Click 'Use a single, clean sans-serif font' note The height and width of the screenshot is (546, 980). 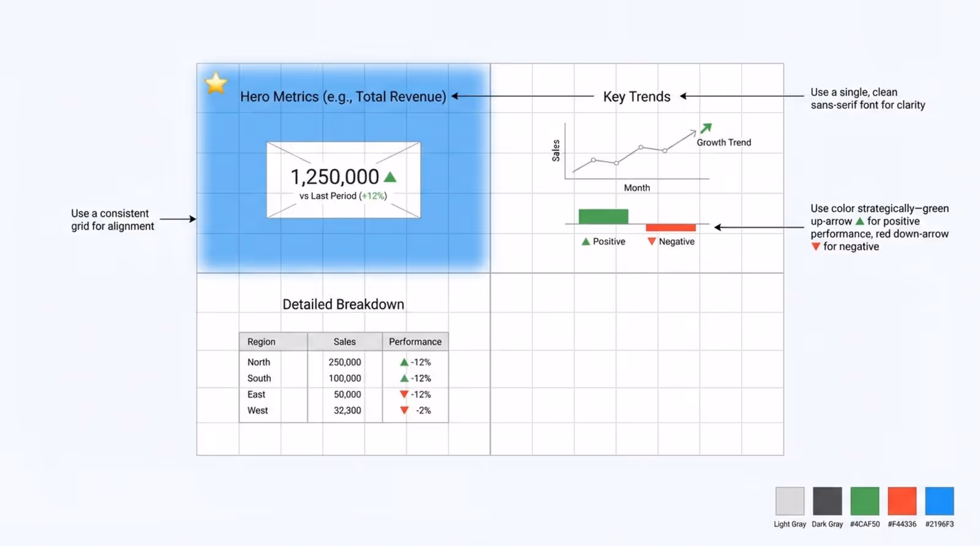pos(868,99)
